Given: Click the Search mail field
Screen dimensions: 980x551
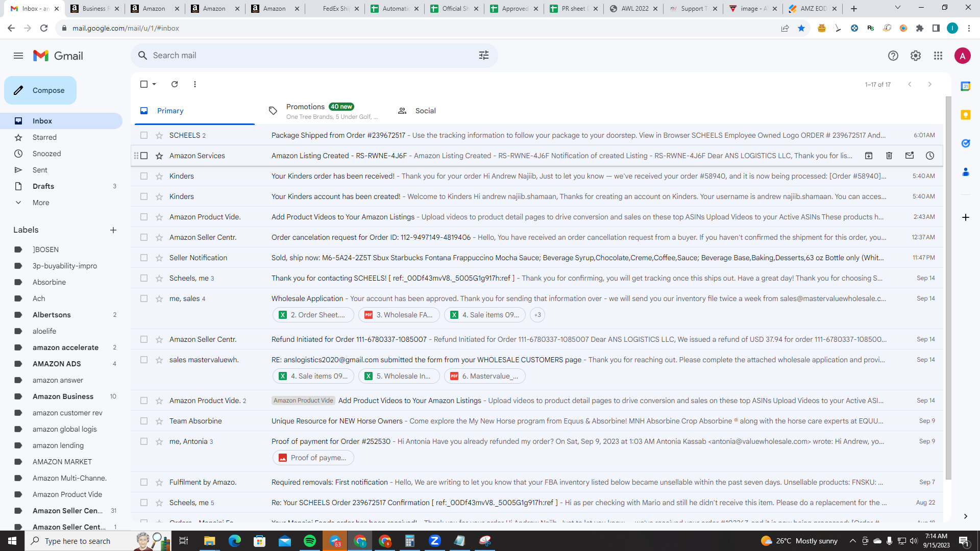Looking at the screenshot, I should (x=314, y=55).
